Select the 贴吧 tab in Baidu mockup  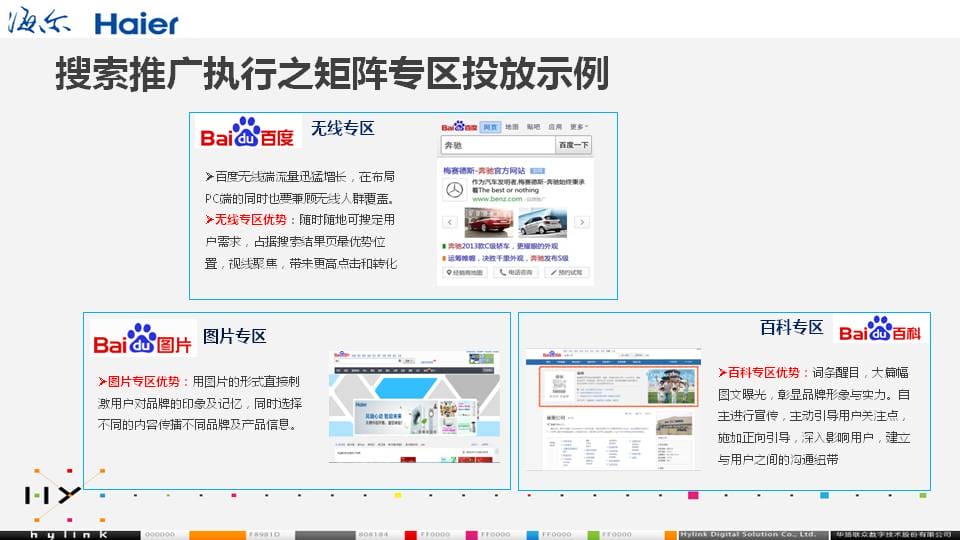coord(533,127)
